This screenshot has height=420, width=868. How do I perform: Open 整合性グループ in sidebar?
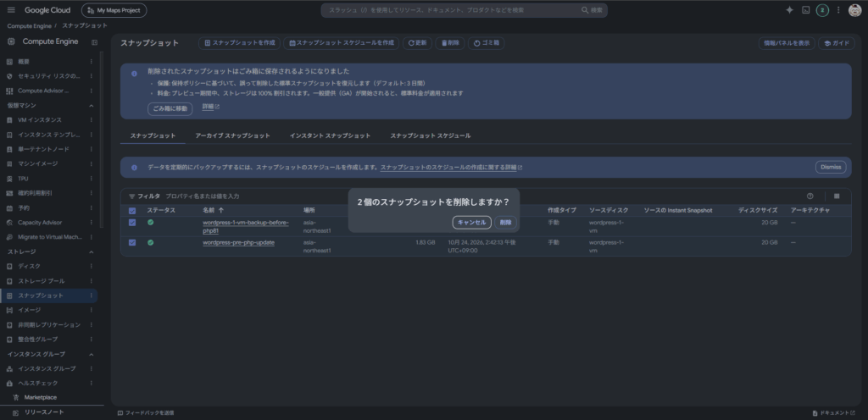point(37,340)
